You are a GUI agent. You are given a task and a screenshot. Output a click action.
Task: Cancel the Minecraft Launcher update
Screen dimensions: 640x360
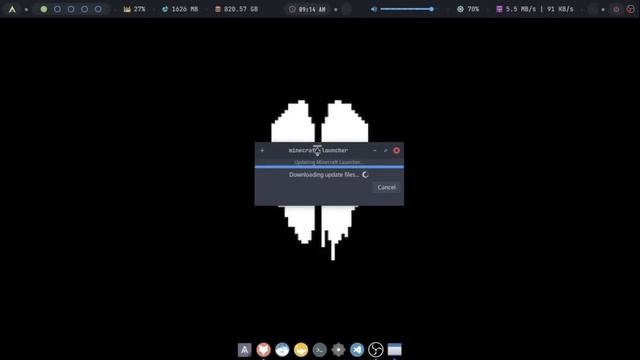coord(386,187)
